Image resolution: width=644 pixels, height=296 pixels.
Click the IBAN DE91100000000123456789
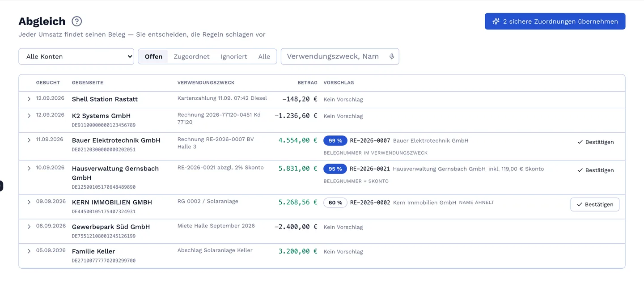click(x=104, y=125)
